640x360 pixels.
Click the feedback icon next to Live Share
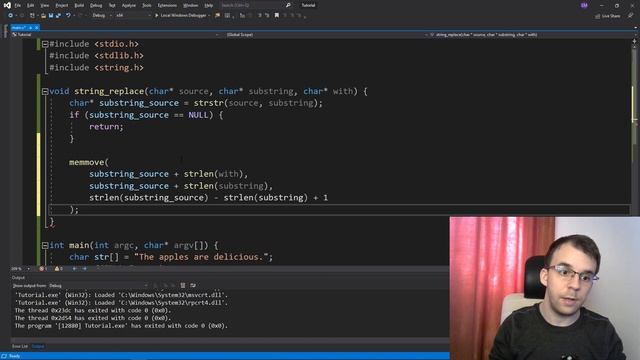630,16
